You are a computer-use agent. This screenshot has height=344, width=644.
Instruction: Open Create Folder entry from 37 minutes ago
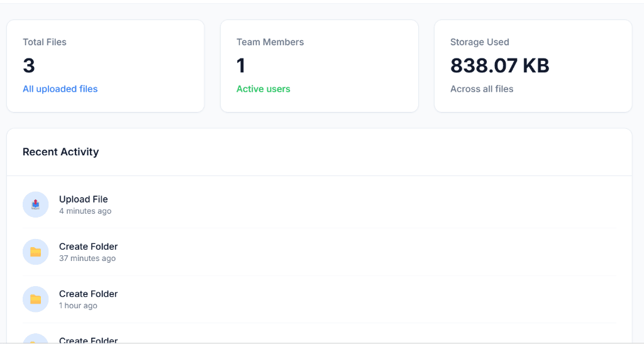[x=88, y=247]
